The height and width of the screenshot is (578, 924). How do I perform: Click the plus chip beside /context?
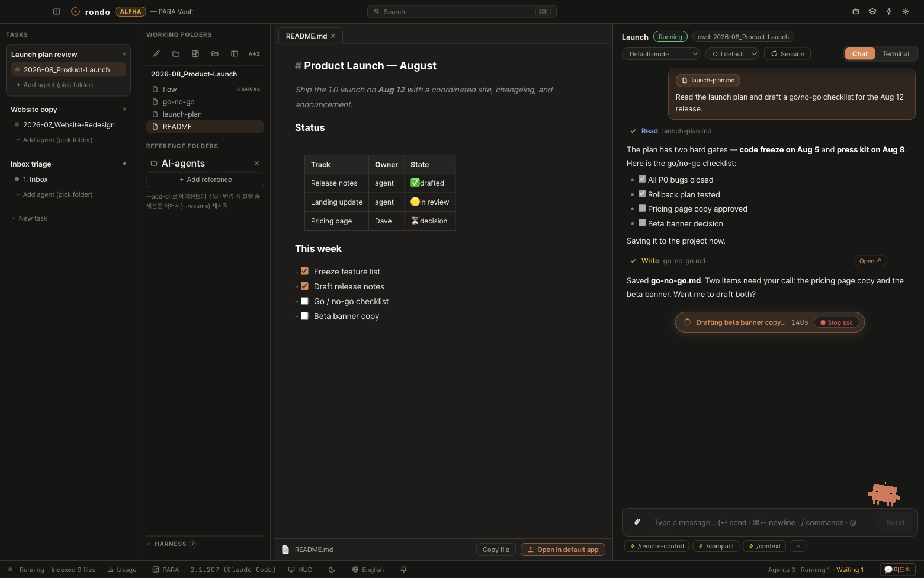point(798,546)
